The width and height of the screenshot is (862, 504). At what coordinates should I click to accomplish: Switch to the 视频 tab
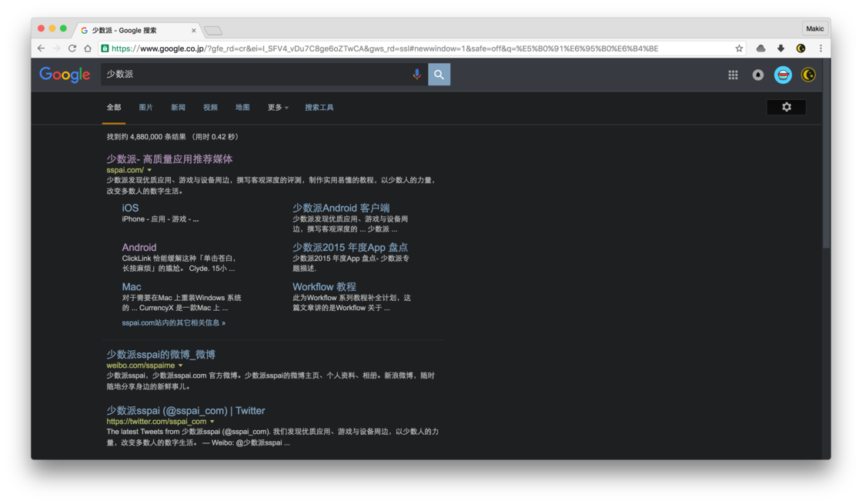[x=211, y=108]
